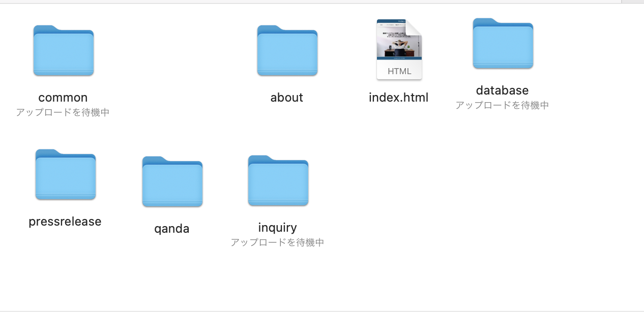Click the "pressrelease" folder name label
The width and height of the screenshot is (644, 313).
[x=65, y=222]
